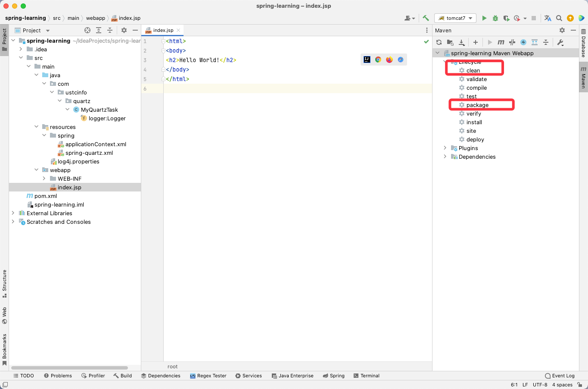Open dropdown arrow next to profiler icon
The image size is (588, 389).
(525, 19)
